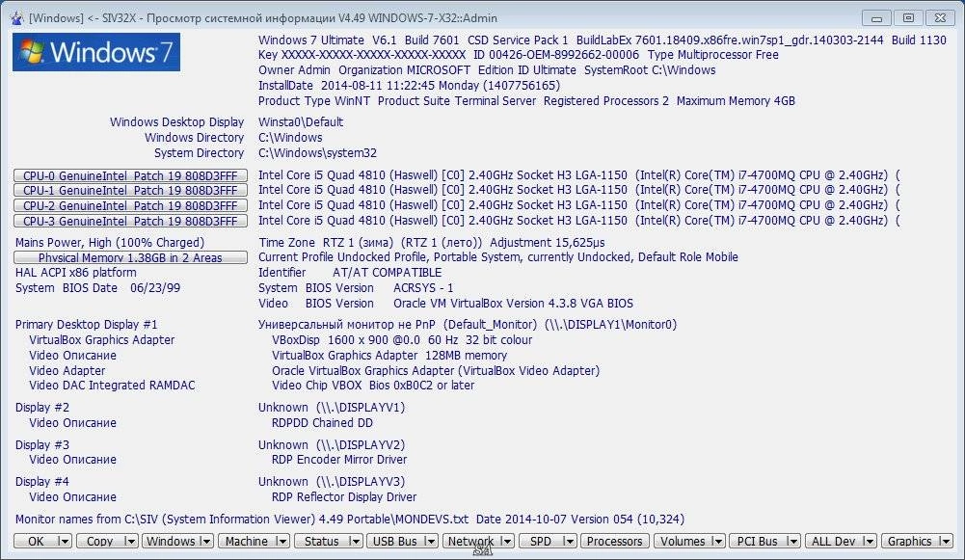Screen dimensions: 965x560
Task: Click the 'Windows Desktop Display' label
Action: (x=176, y=121)
